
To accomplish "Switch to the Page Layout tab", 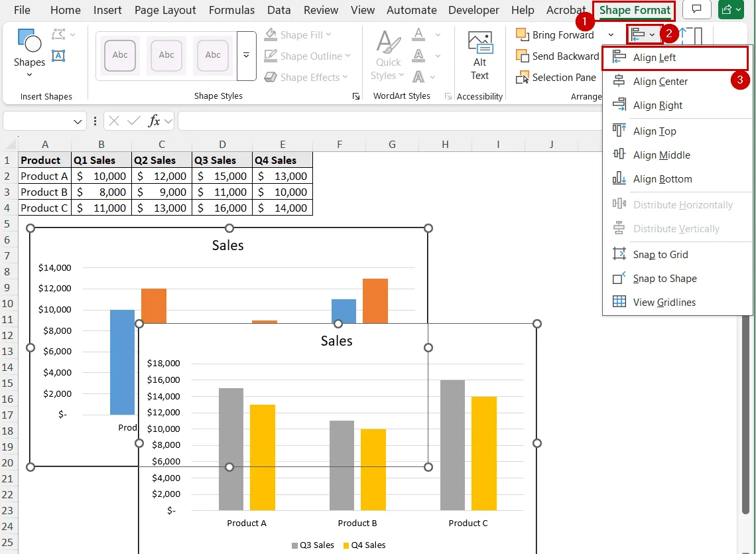I will [165, 10].
